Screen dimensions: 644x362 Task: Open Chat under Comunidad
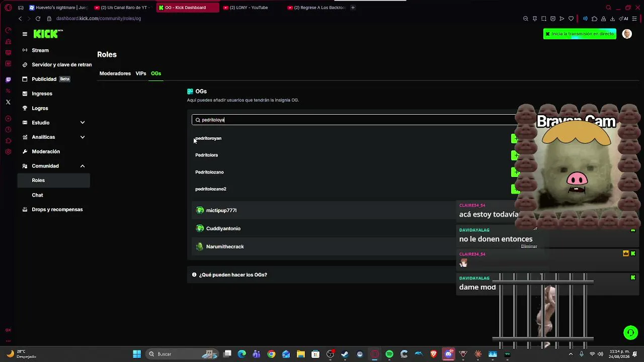[53, 195]
